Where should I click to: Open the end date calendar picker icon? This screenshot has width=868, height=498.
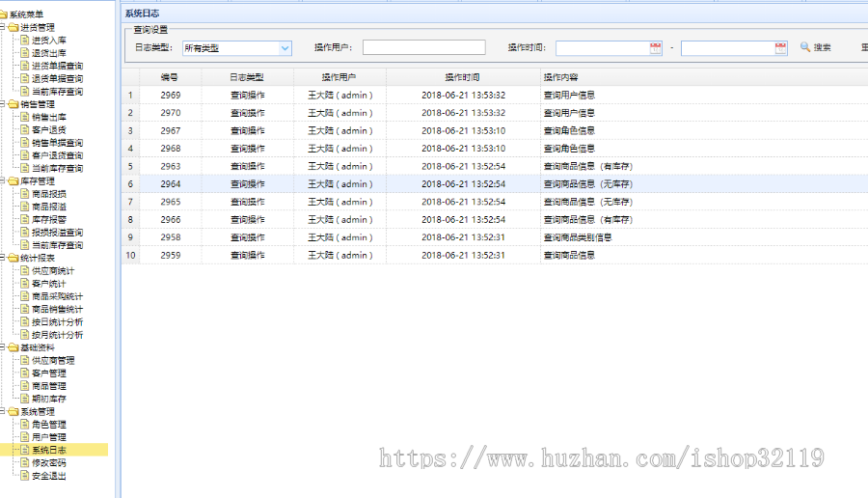coord(780,48)
